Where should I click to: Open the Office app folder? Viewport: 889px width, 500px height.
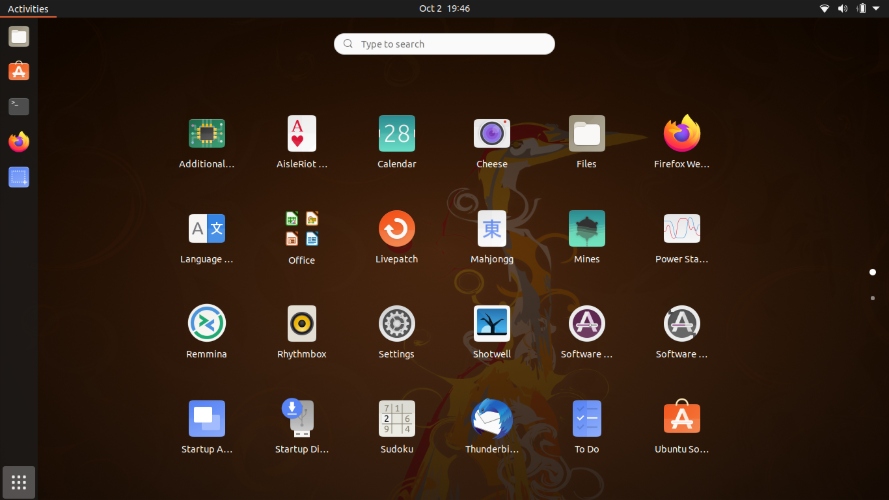pos(302,228)
